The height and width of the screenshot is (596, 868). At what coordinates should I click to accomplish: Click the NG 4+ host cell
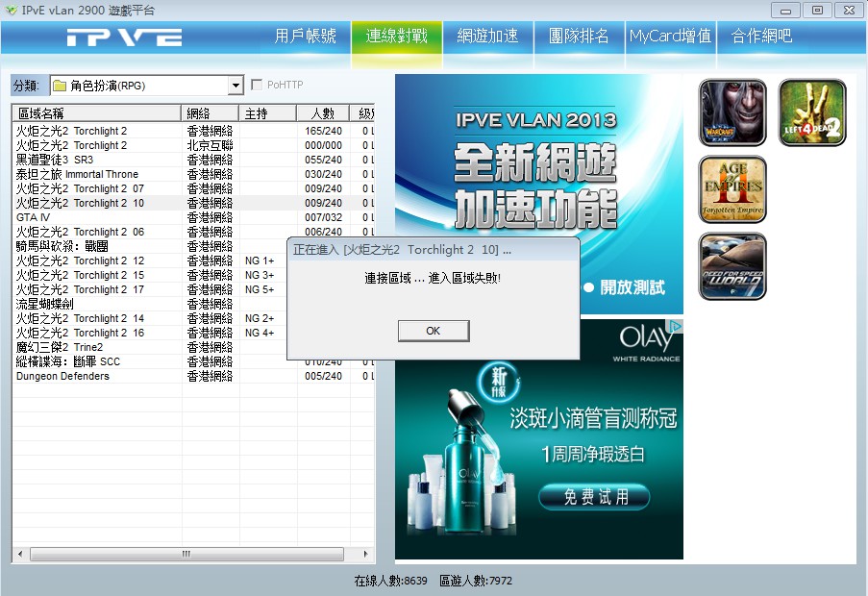point(260,332)
